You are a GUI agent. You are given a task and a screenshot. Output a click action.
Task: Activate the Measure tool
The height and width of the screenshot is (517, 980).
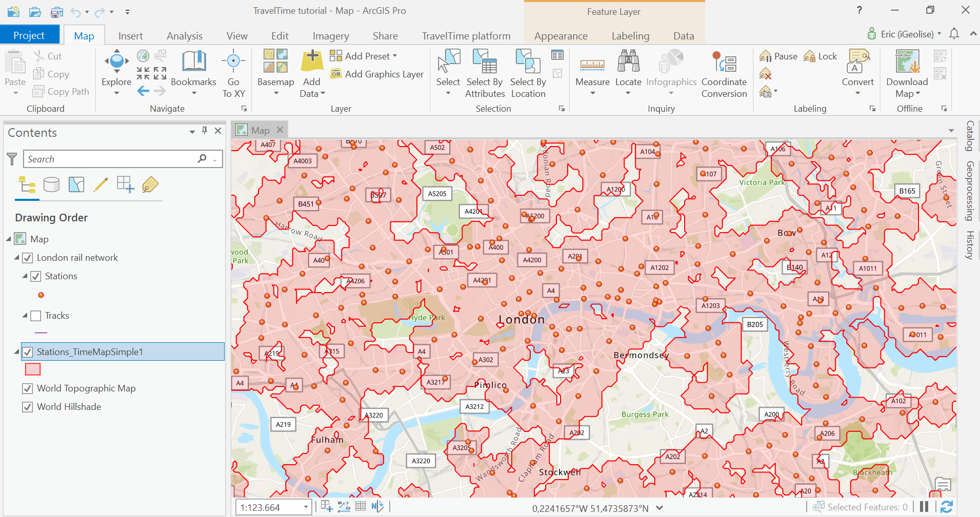click(x=592, y=72)
